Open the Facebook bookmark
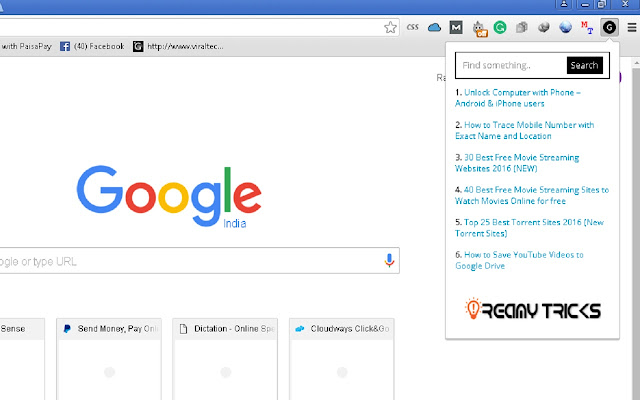Viewport: 640px width, 400px height. (92, 46)
